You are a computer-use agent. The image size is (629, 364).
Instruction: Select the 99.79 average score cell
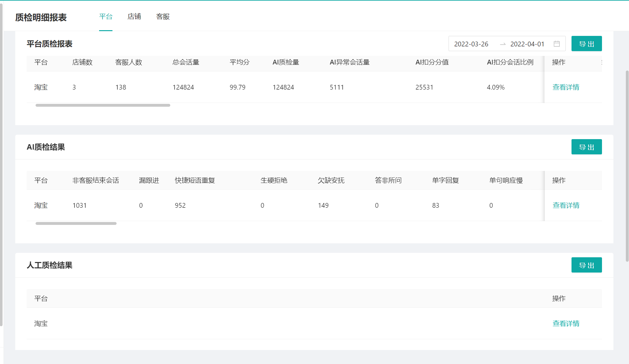pyautogui.click(x=238, y=87)
